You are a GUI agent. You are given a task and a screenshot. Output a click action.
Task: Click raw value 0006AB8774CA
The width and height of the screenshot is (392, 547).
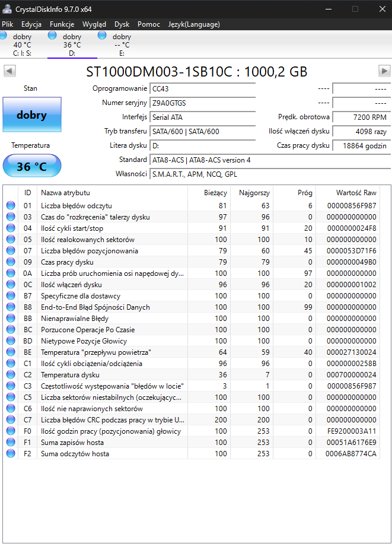(x=351, y=454)
